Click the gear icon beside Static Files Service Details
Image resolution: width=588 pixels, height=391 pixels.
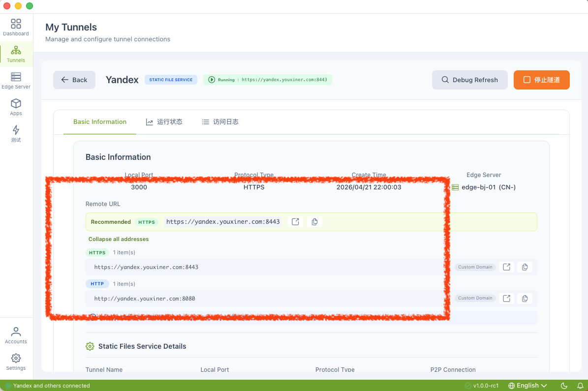tap(90, 346)
